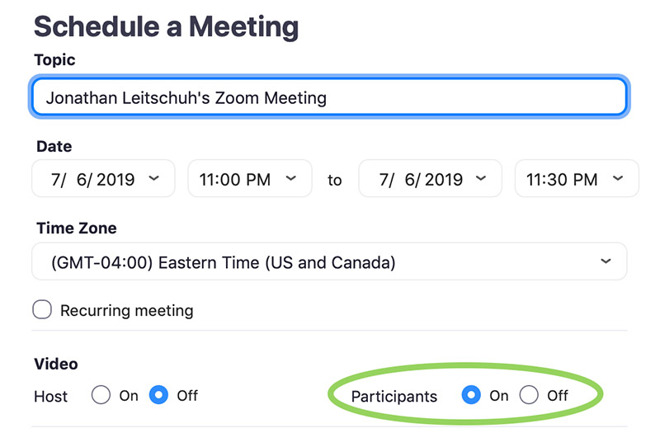Open the 11:00 PM start time dropdown
This screenshot has height=447, width=660.
point(250,179)
